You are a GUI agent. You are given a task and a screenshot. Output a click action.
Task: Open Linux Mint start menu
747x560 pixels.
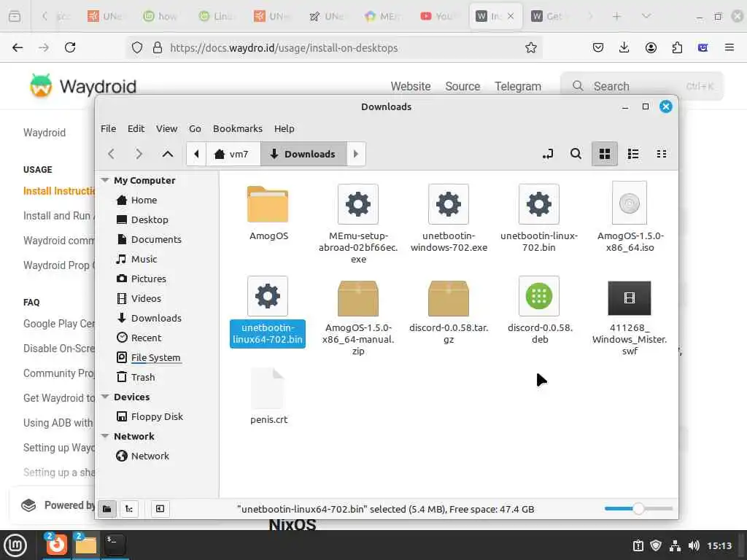[15, 545]
